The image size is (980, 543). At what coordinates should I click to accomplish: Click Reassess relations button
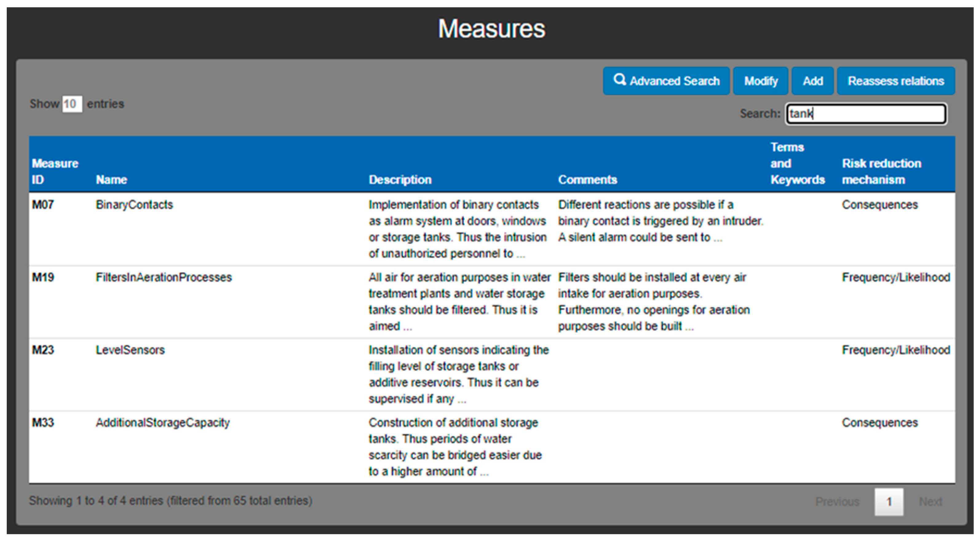point(895,81)
